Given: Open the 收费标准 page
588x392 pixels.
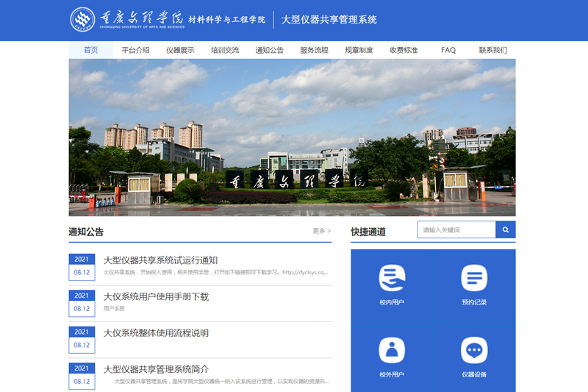Looking at the screenshot, I should 404,50.
